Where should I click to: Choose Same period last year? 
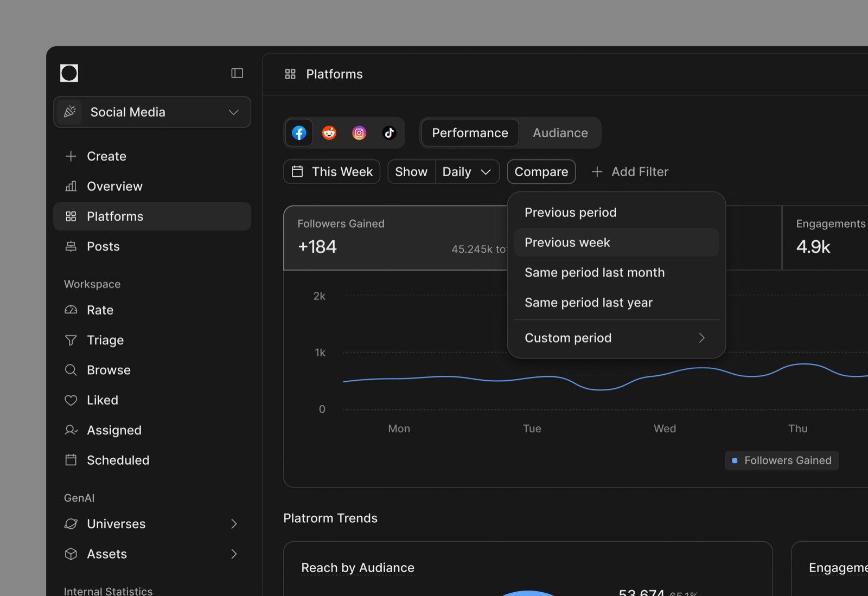616,303
